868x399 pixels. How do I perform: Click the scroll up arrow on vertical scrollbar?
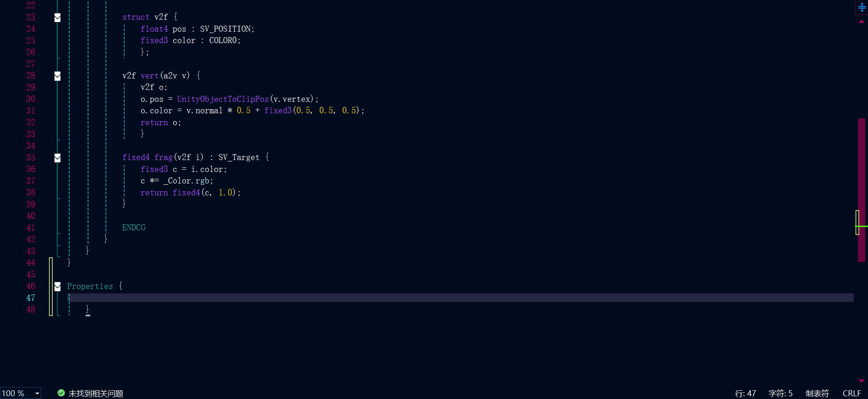pyautogui.click(x=862, y=21)
